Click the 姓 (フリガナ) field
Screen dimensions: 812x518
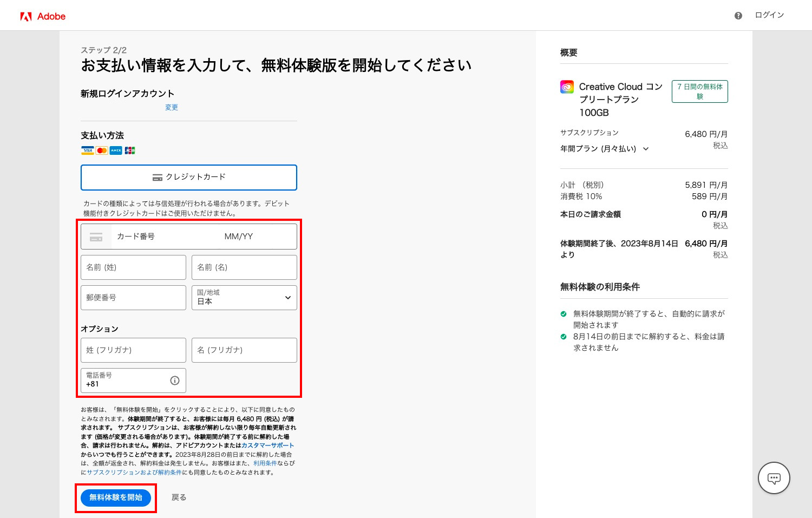coord(133,350)
